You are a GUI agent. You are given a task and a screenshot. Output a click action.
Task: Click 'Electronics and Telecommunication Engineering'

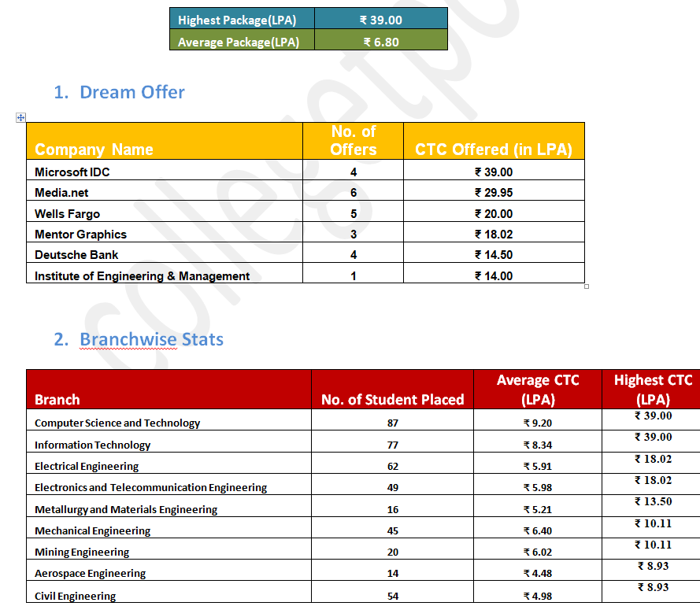coord(151,487)
